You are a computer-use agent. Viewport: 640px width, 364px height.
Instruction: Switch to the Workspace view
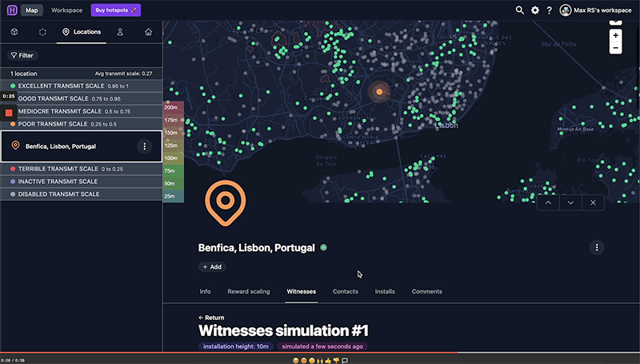(x=66, y=10)
